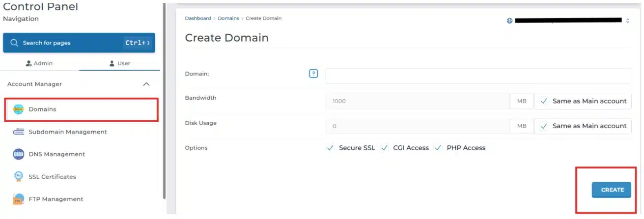This screenshot has width=644, height=219.
Task: Click the SSL Certificates badge icon
Action: point(18,177)
